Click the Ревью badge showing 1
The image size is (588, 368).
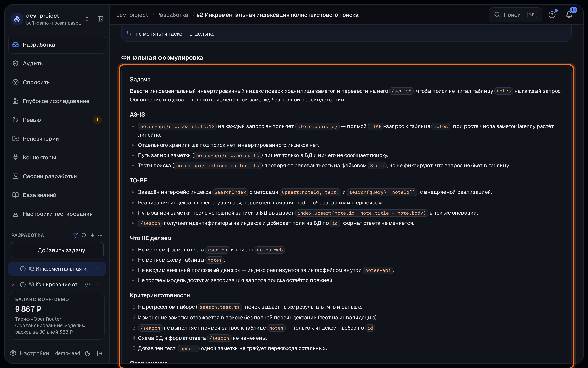pos(97,120)
